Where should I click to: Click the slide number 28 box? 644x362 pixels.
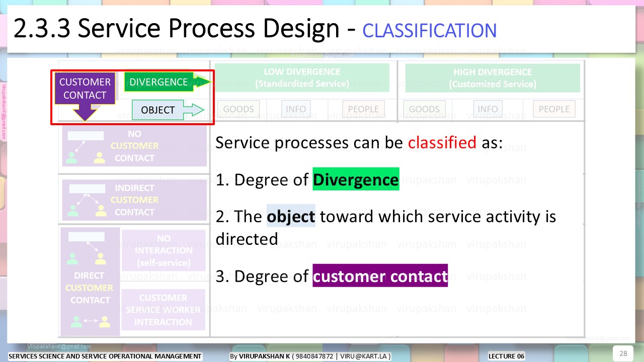pyautogui.click(x=623, y=353)
